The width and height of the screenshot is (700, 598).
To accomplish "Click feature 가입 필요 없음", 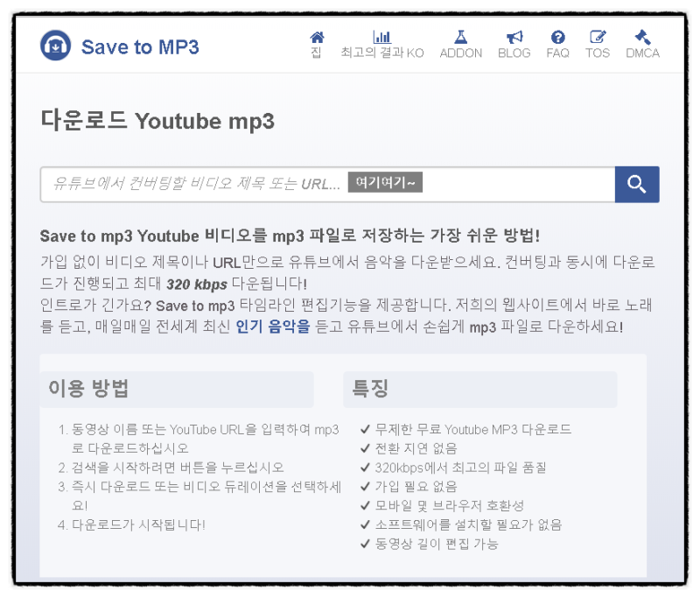I will pos(409,487).
